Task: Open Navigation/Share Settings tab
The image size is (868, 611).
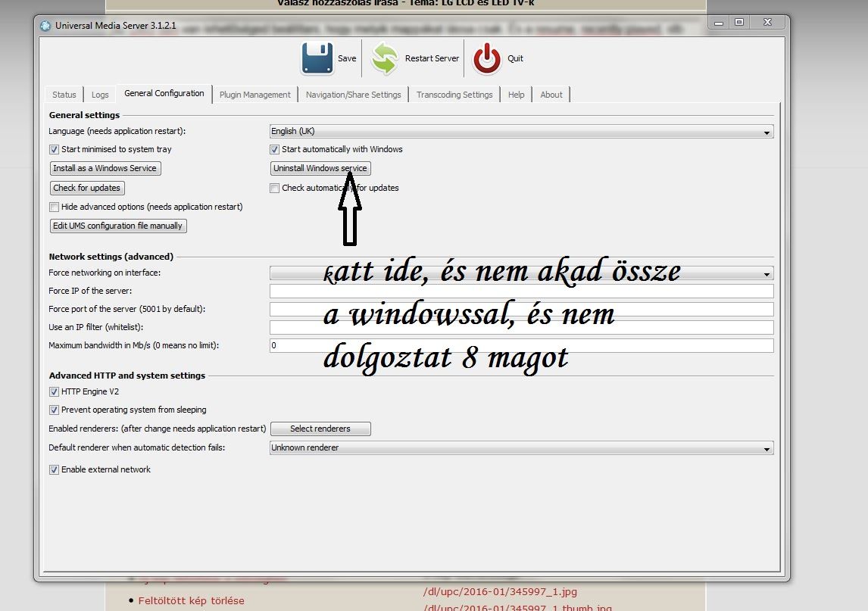Action: pos(354,95)
